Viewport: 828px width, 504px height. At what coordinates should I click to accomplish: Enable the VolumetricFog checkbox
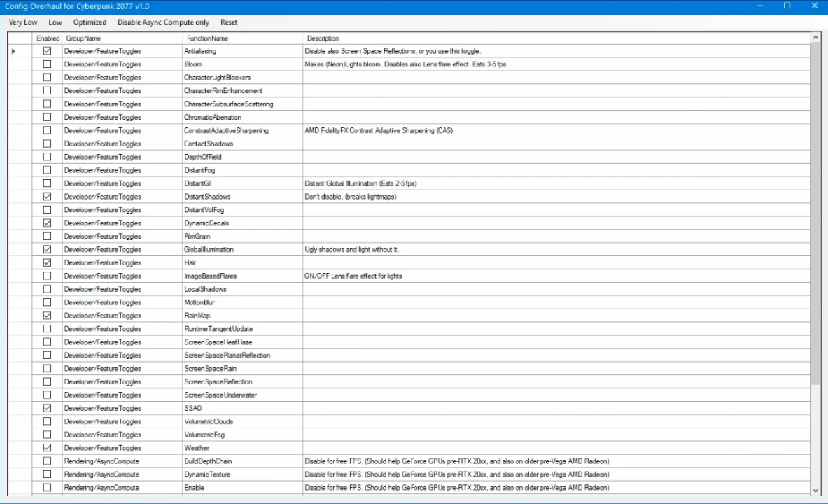tap(47, 435)
